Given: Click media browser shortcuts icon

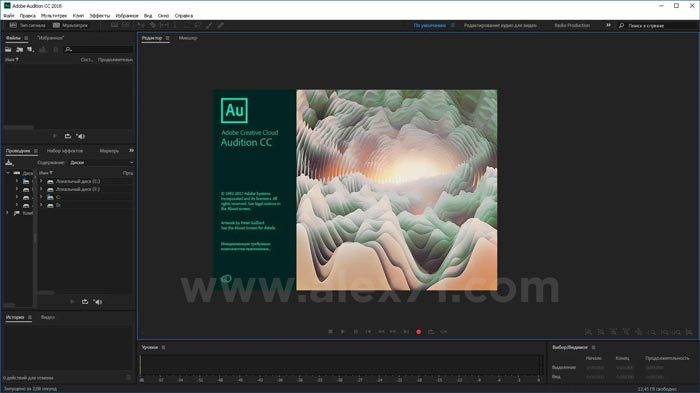Looking at the screenshot, I should coord(9,163).
